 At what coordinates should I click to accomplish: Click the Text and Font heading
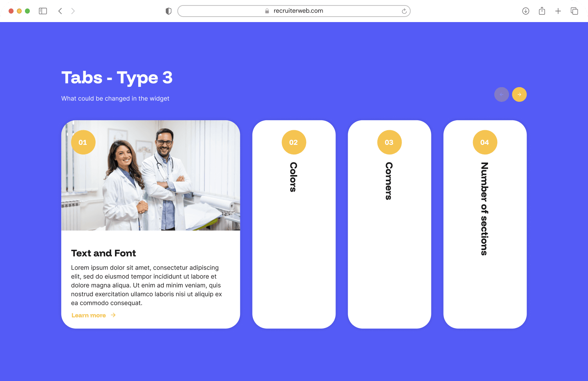pos(103,253)
